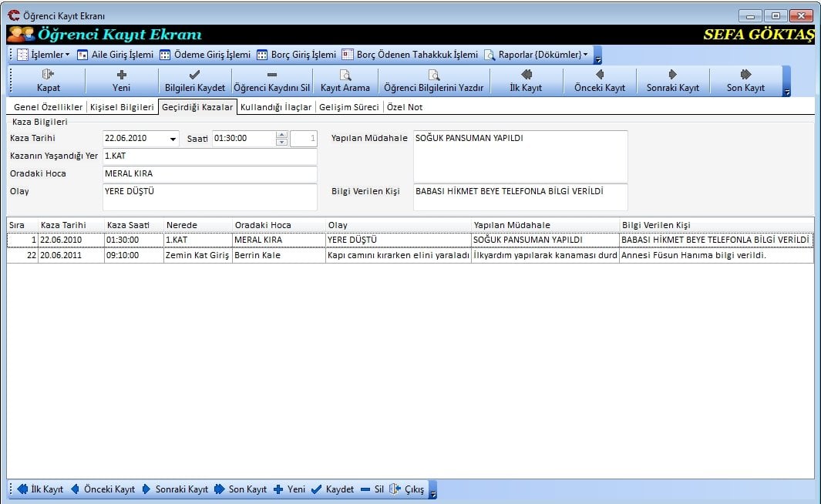The image size is (821, 504).
Task: Open the Genel Özellikler tab
Action: pos(48,107)
